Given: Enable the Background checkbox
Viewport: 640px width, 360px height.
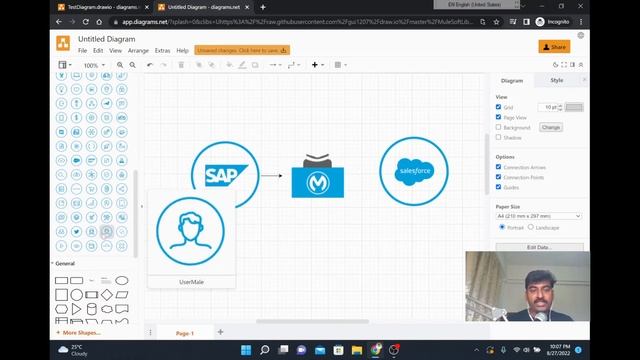Looking at the screenshot, I should coord(498,127).
